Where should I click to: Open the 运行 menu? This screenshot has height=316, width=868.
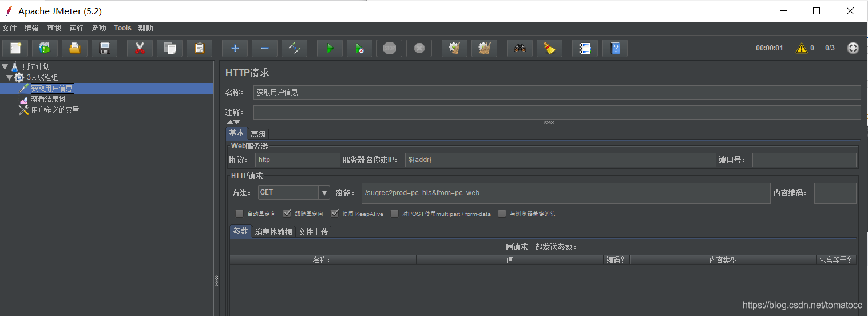tap(76, 28)
